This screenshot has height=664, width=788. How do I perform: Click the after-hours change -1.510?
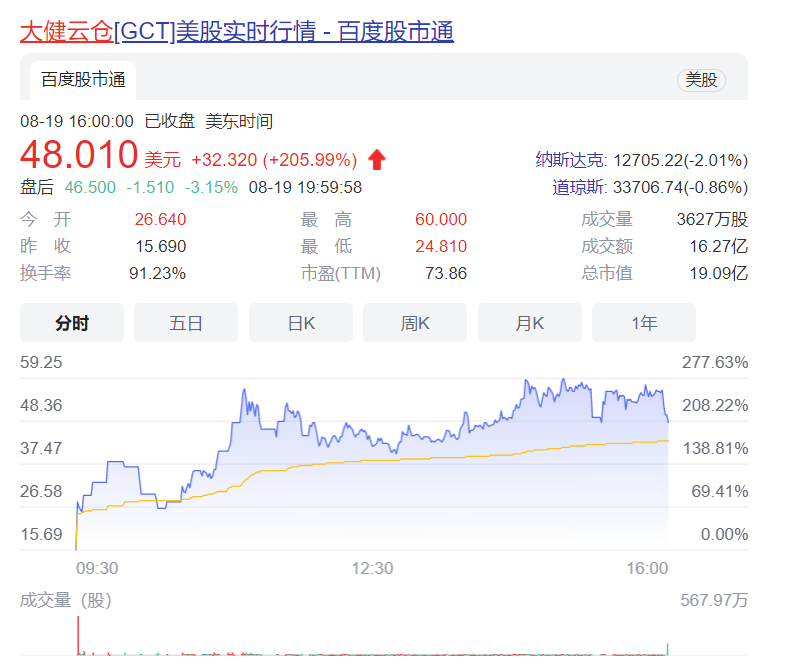pyautogui.click(x=150, y=187)
